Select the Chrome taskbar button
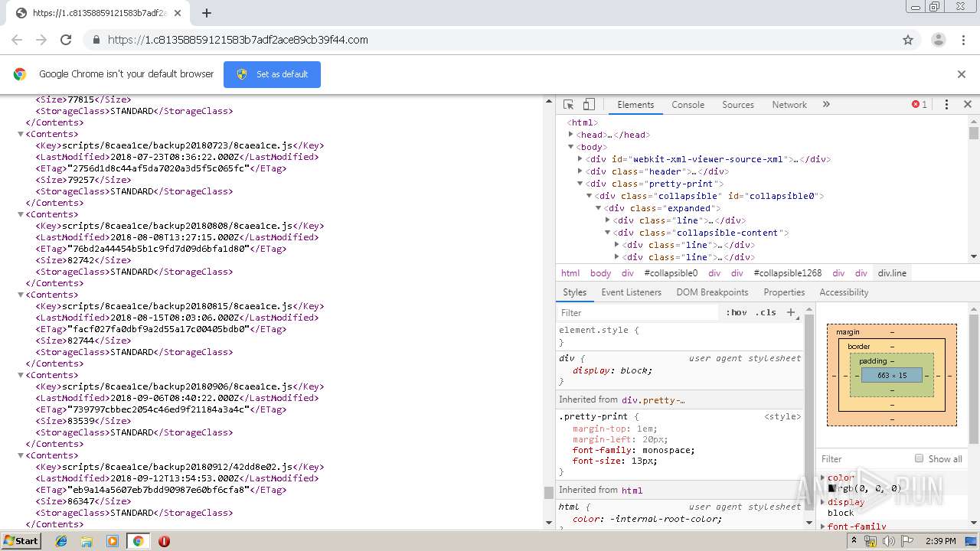This screenshot has width=980, height=551. 139,541
